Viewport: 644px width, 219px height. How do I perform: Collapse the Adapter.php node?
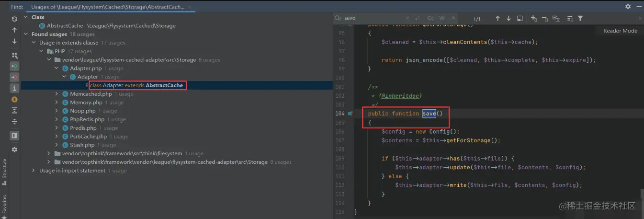coord(57,69)
